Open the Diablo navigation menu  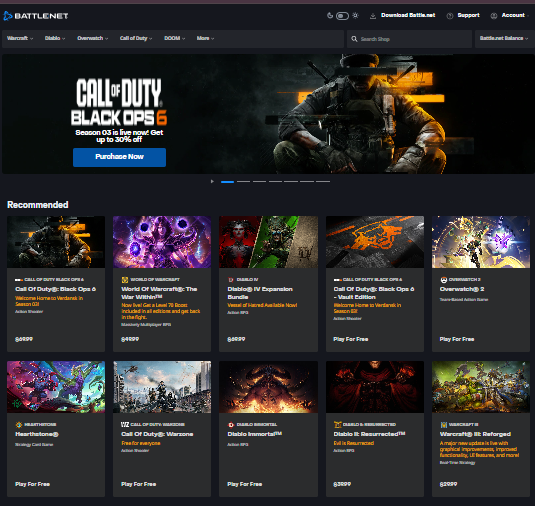pyautogui.click(x=55, y=38)
